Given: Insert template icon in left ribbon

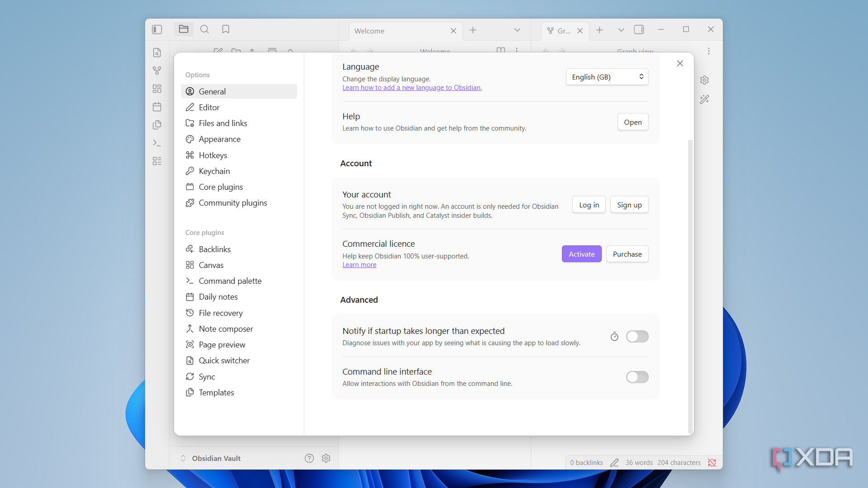Looking at the screenshot, I should click(x=157, y=125).
